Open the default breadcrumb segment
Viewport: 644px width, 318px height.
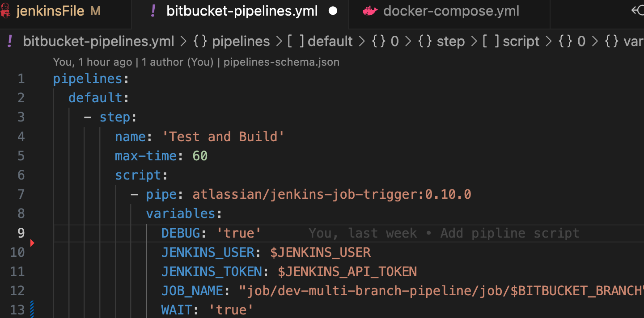click(x=330, y=42)
